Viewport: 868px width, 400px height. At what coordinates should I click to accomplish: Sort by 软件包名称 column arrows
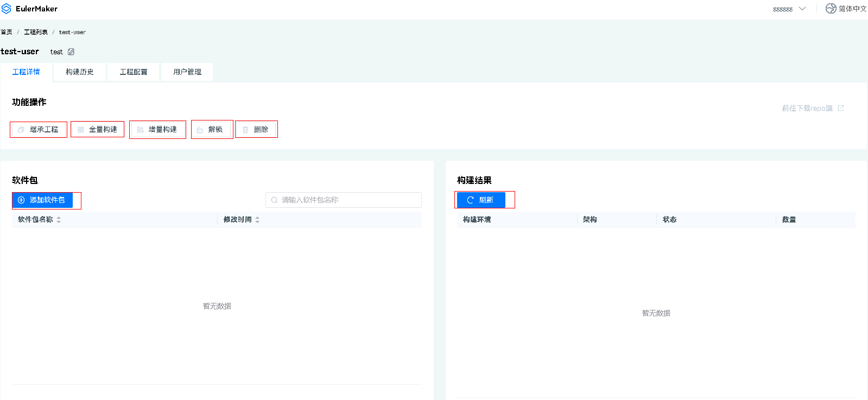coord(59,220)
